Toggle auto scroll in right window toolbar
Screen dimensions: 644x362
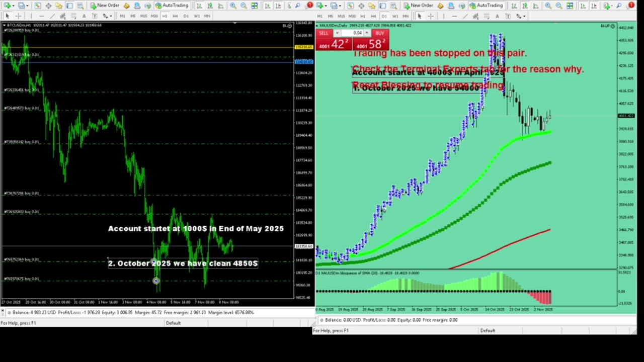583,6
